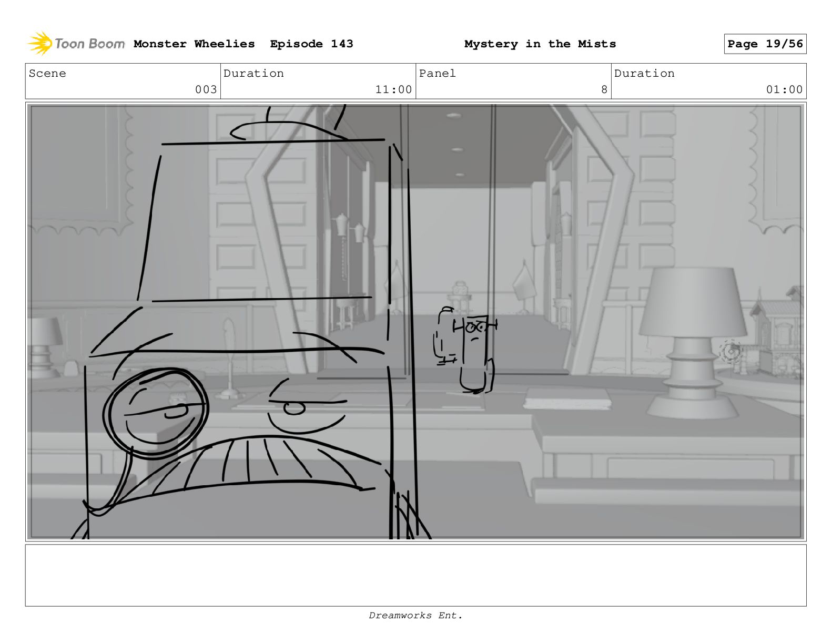Click the 'Scene' label
This screenshot has width=832, height=644.
coord(47,74)
